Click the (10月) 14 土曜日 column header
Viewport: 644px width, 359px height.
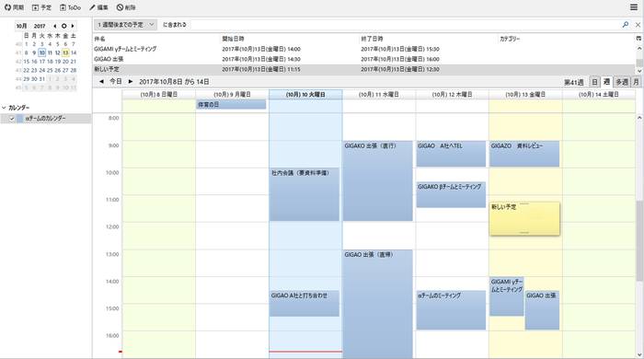pyautogui.click(x=599, y=95)
